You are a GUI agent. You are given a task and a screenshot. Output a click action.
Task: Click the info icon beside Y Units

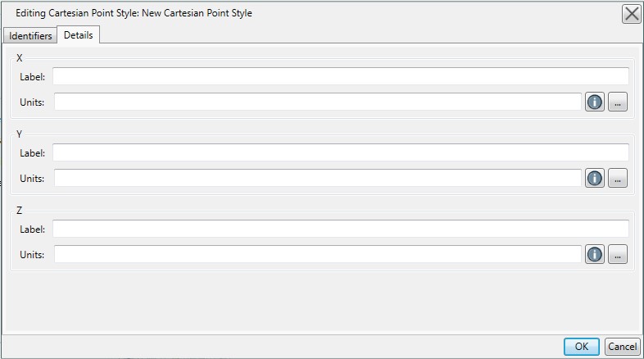(594, 178)
